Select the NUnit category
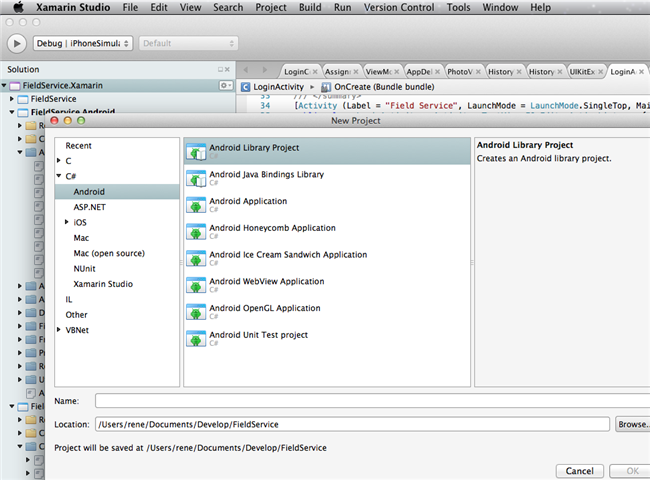Image resolution: width=650 pixels, height=480 pixels. coord(117,269)
